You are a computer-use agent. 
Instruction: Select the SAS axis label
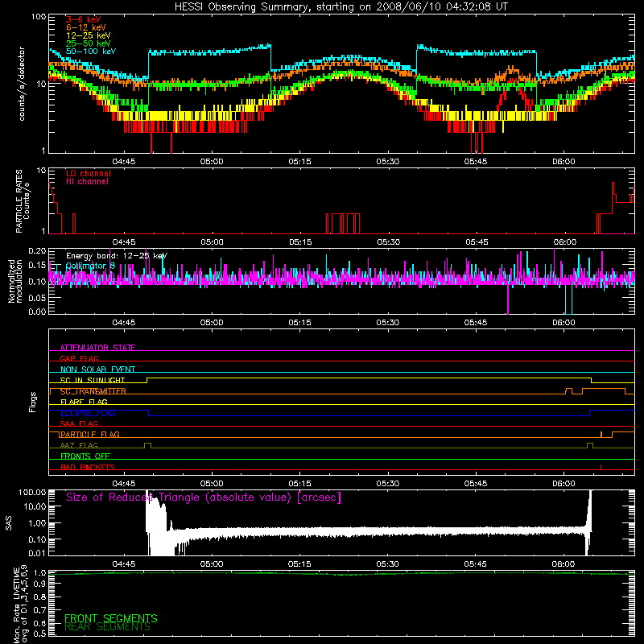[8, 523]
